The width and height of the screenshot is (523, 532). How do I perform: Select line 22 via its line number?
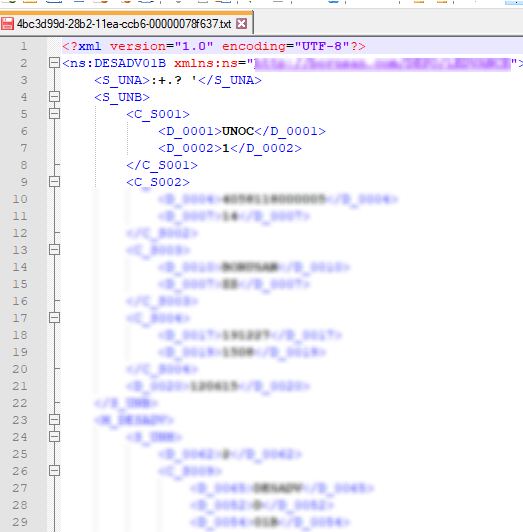[x=20, y=403]
